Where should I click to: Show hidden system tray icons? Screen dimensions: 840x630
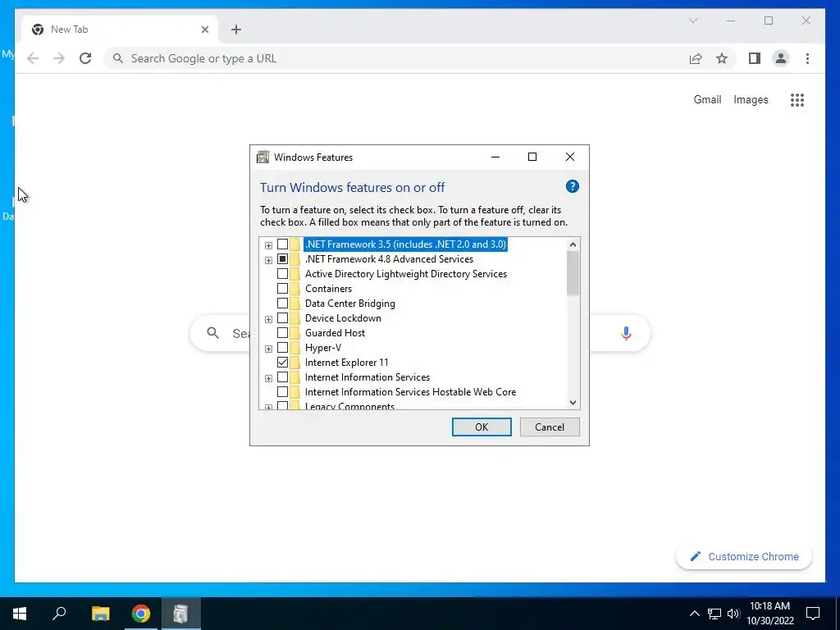(x=694, y=614)
